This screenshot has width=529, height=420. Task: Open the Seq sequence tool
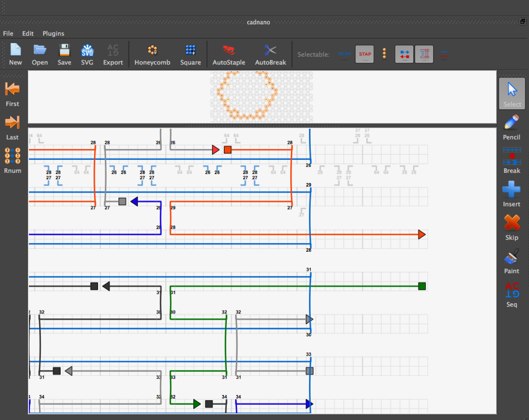(511, 294)
